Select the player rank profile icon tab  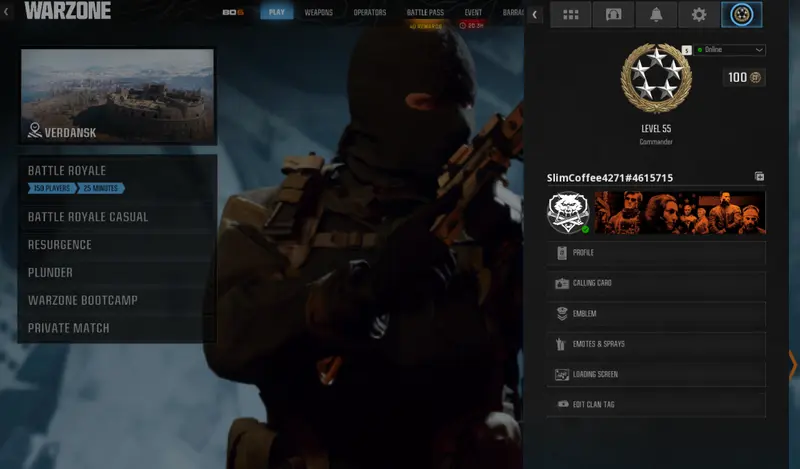[741, 15]
